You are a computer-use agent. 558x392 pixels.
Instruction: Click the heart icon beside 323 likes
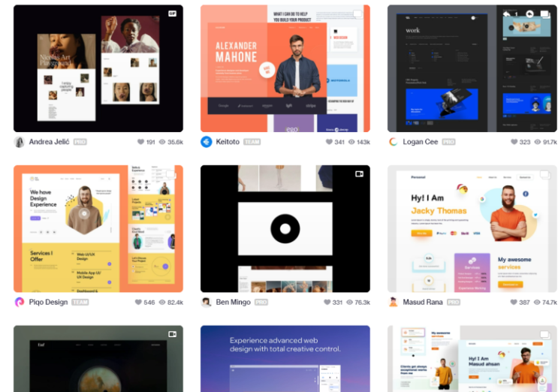tap(514, 142)
